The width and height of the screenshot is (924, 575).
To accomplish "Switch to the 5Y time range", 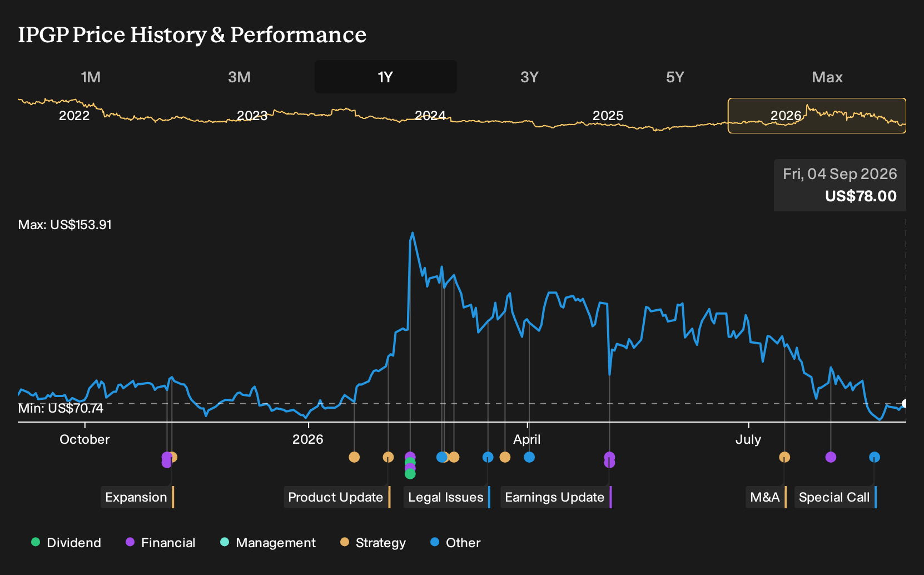I will pyautogui.click(x=675, y=77).
